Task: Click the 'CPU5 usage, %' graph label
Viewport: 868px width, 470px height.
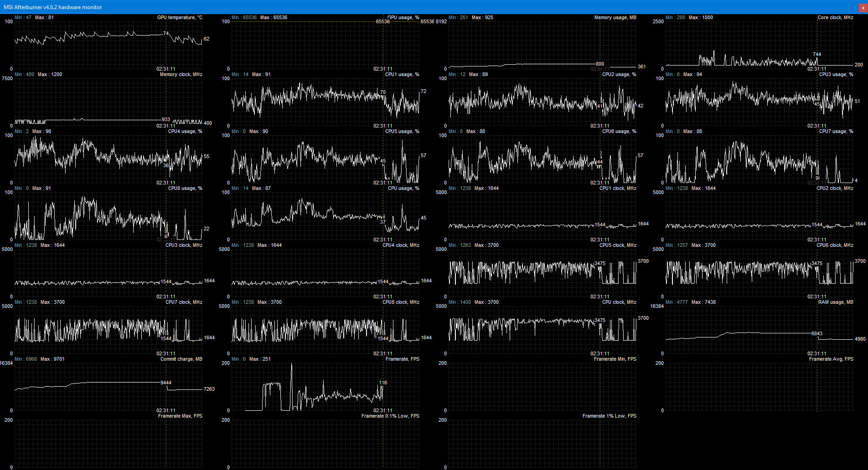Action: tap(402, 131)
